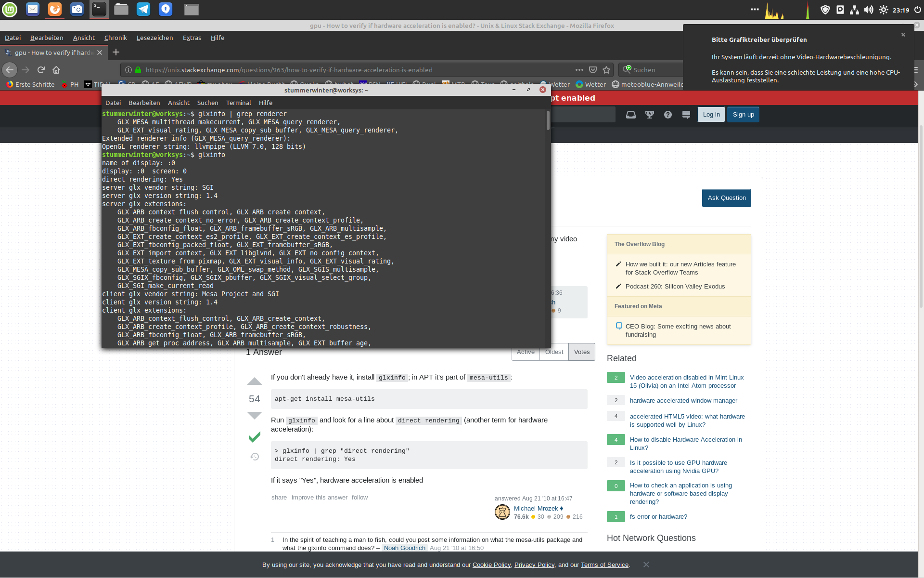Click the terminal window's vertical scrollbar

coord(548,120)
